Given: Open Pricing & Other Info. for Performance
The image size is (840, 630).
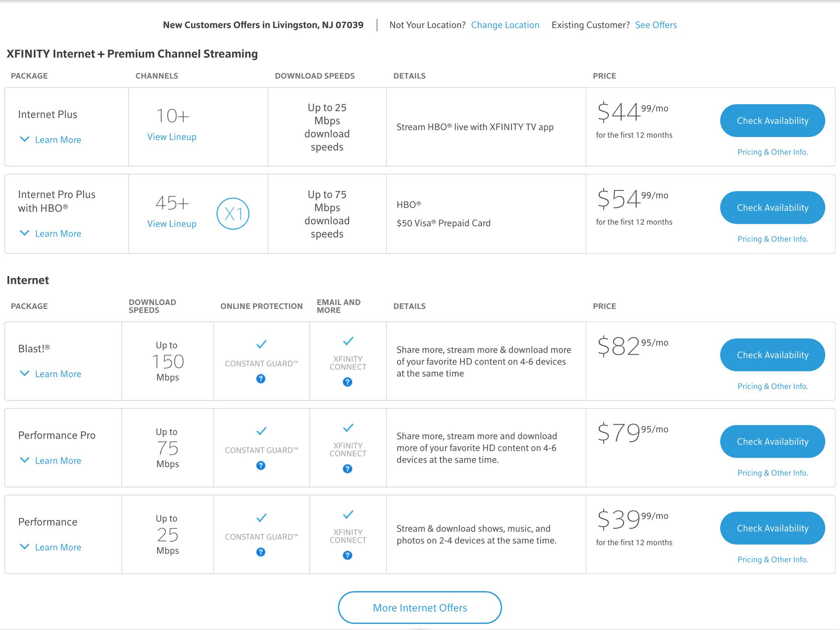Looking at the screenshot, I should pos(773,560).
